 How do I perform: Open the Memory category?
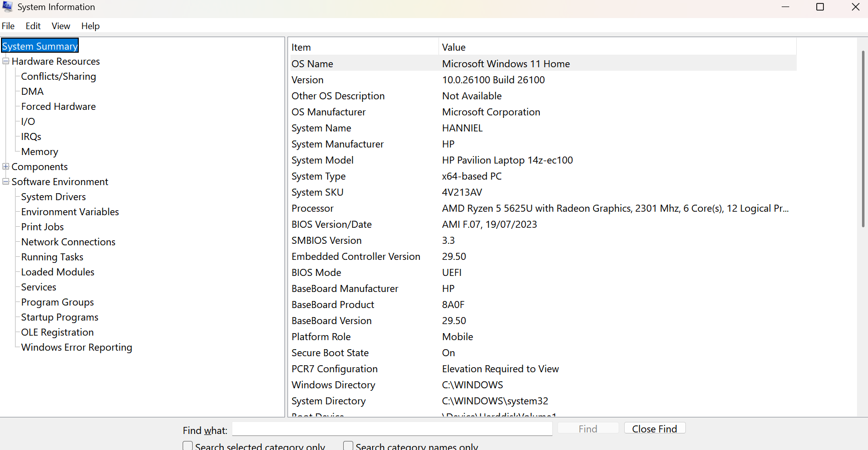40,152
